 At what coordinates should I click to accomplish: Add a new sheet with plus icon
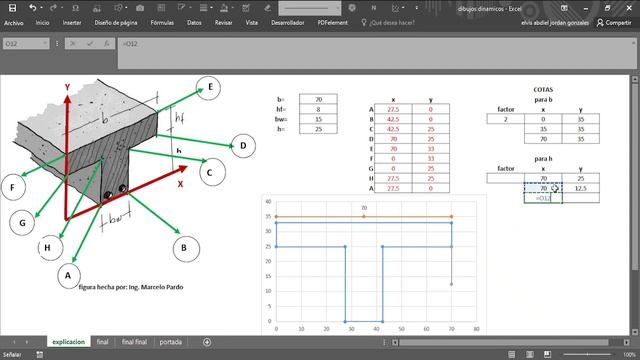(x=207, y=342)
